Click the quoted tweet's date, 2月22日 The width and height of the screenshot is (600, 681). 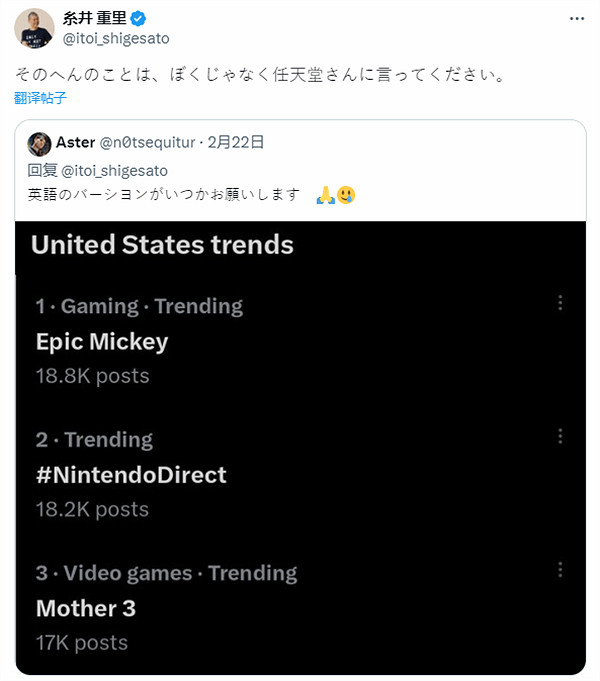(238, 143)
